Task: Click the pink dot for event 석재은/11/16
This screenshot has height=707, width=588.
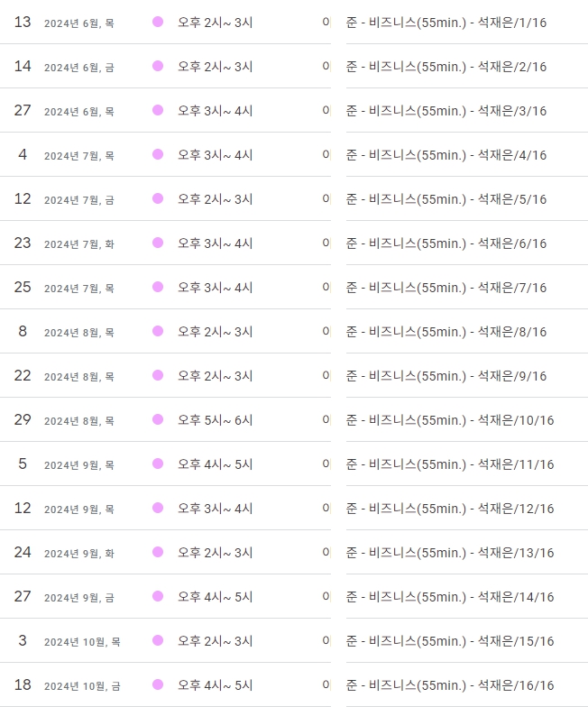Action: coord(158,464)
